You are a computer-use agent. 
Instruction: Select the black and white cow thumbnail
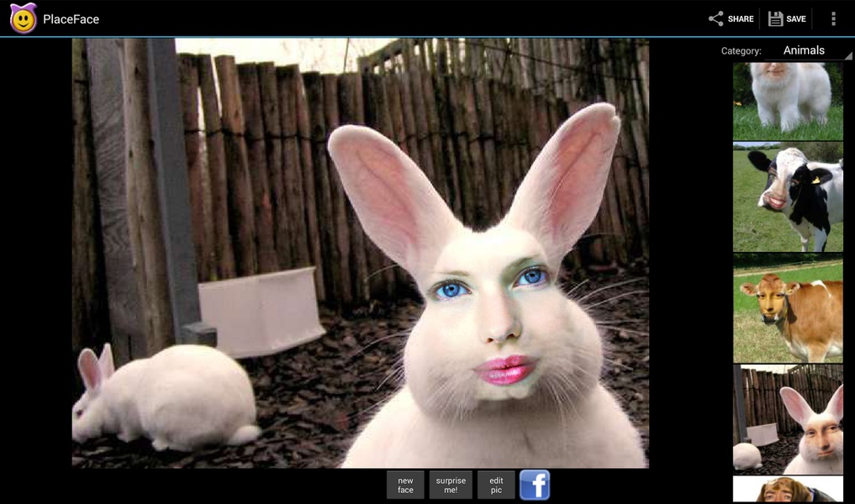pyautogui.click(x=788, y=197)
